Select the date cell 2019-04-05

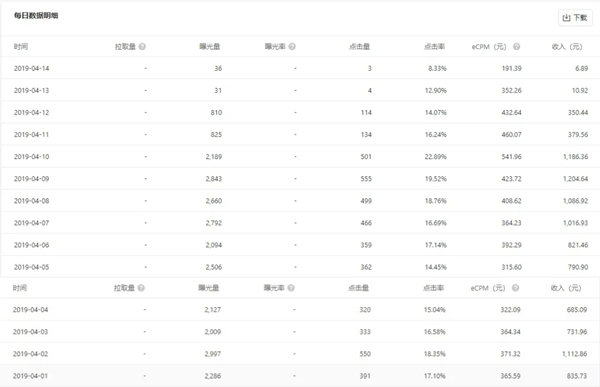[x=31, y=267]
